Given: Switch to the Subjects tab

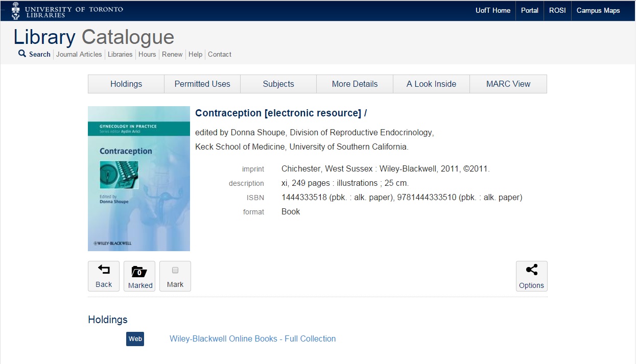Looking at the screenshot, I should [x=278, y=84].
